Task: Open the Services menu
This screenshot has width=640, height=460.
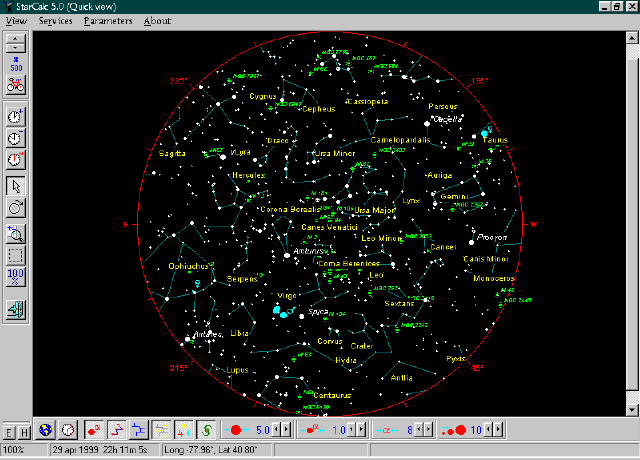Action: (55, 21)
